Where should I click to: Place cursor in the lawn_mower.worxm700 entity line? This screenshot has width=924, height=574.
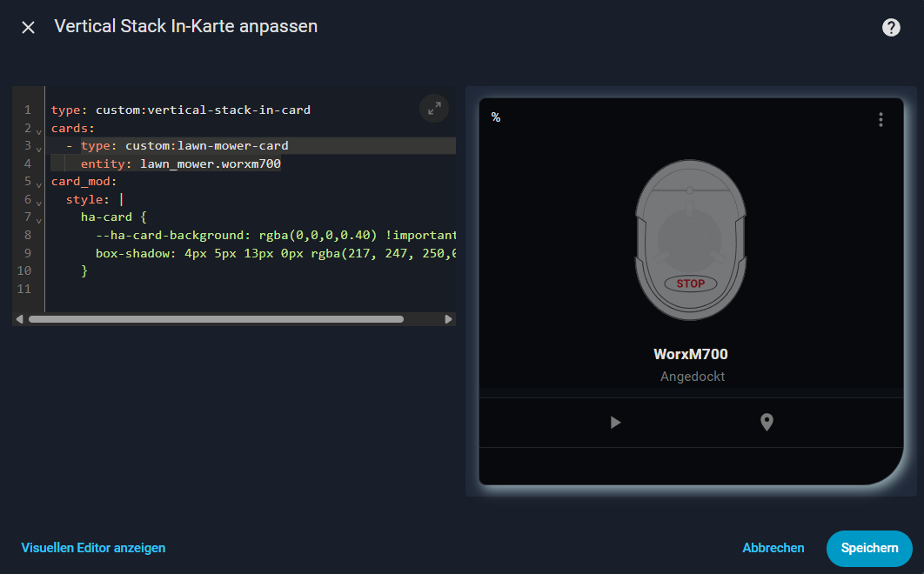209,164
